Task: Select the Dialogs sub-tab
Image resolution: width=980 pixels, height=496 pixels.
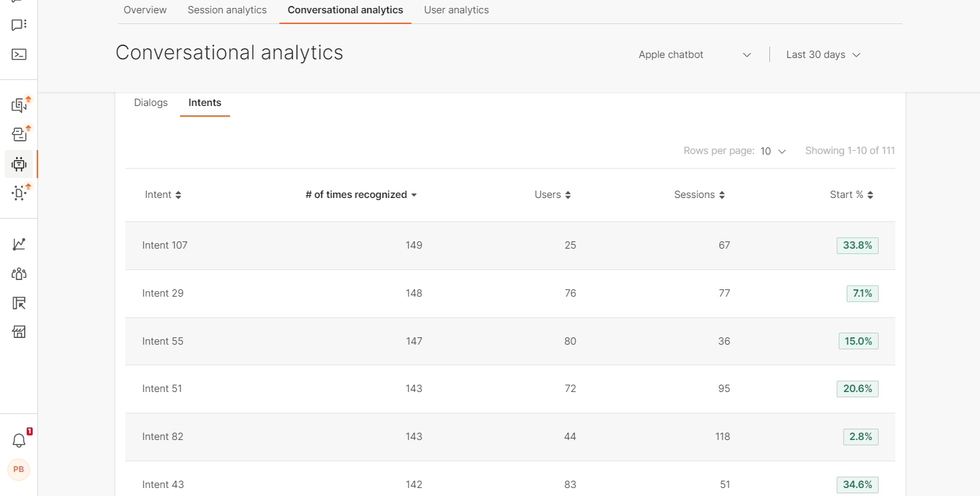Action: pos(151,103)
